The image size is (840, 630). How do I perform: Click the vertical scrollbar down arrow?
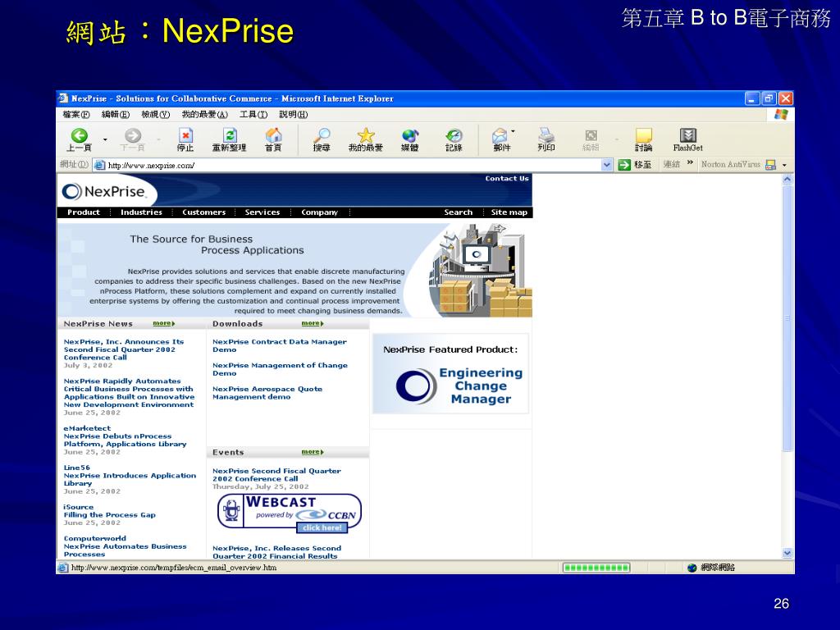787,554
